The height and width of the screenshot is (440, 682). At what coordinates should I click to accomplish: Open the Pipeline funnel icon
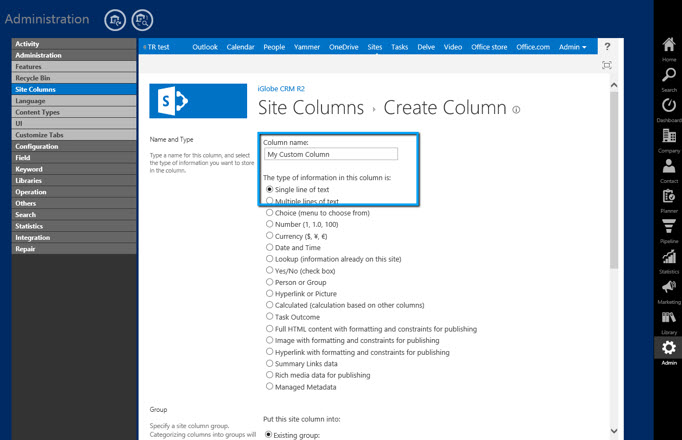coord(669,226)
